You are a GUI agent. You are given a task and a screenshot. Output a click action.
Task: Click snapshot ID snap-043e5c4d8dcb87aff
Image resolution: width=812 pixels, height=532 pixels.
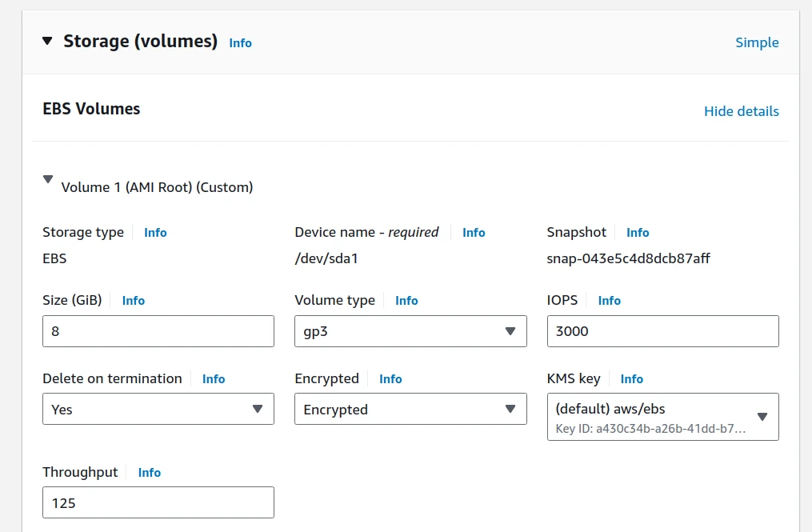tap(628, 258)
